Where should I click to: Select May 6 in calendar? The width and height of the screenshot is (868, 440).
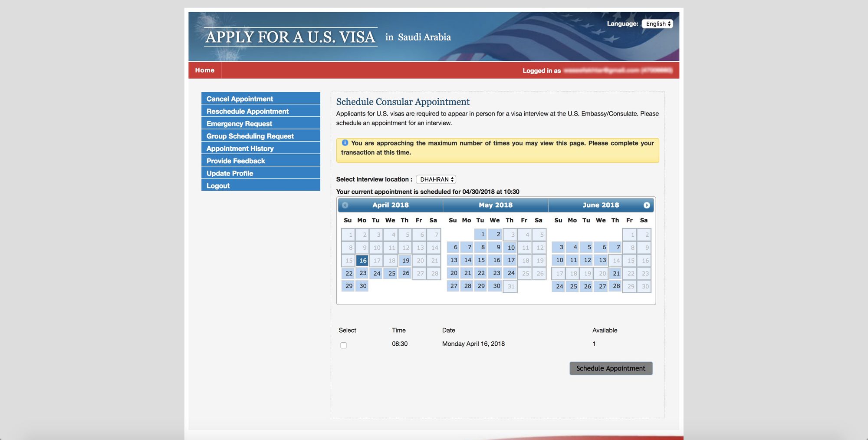pyautogui.click(x=453, y=247)
